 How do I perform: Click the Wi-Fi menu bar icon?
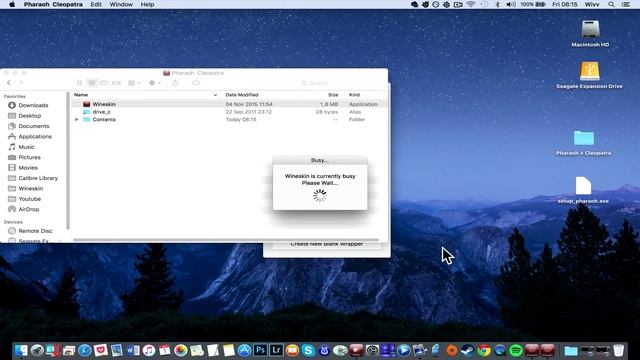471,4
